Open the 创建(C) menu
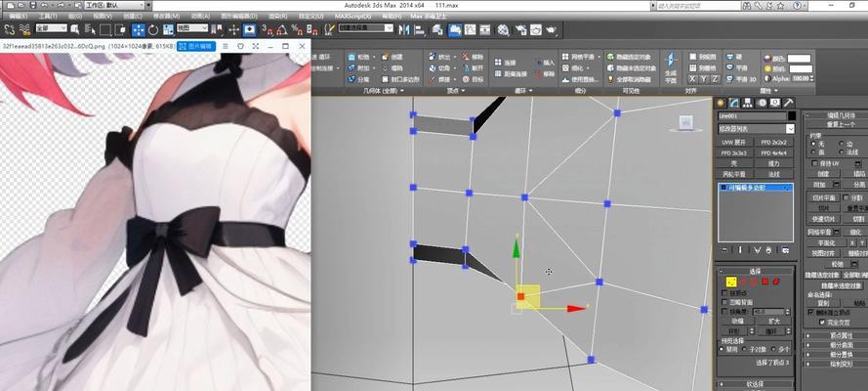 point(133,16)
